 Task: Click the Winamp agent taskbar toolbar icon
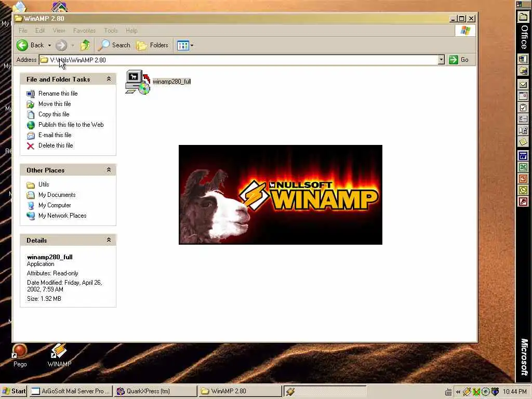pos(290,392)
